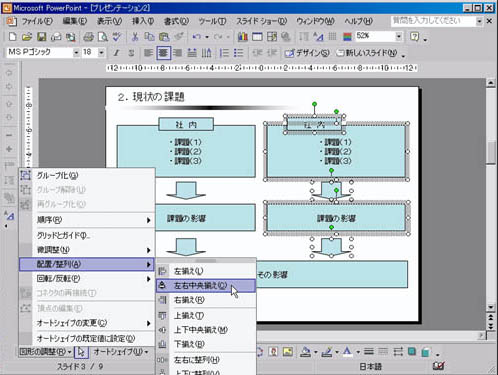Open the 図形の調整(R) draw menu
The width and height of the screenshot is (498, 375).
(x=45, y=352)
